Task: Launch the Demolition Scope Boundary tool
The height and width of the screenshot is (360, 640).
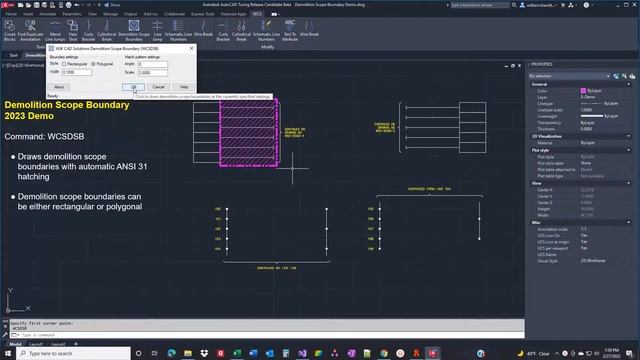Action: coord(134,30)
